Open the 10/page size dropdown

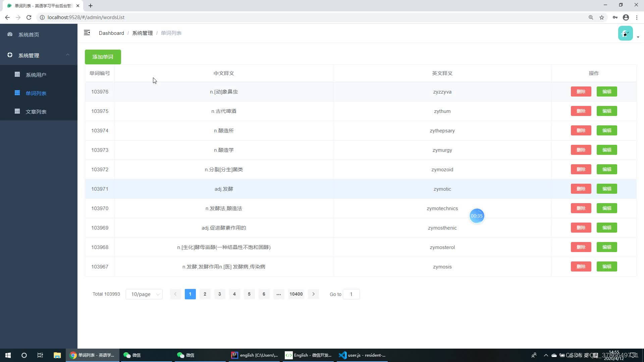click(144, 294)
